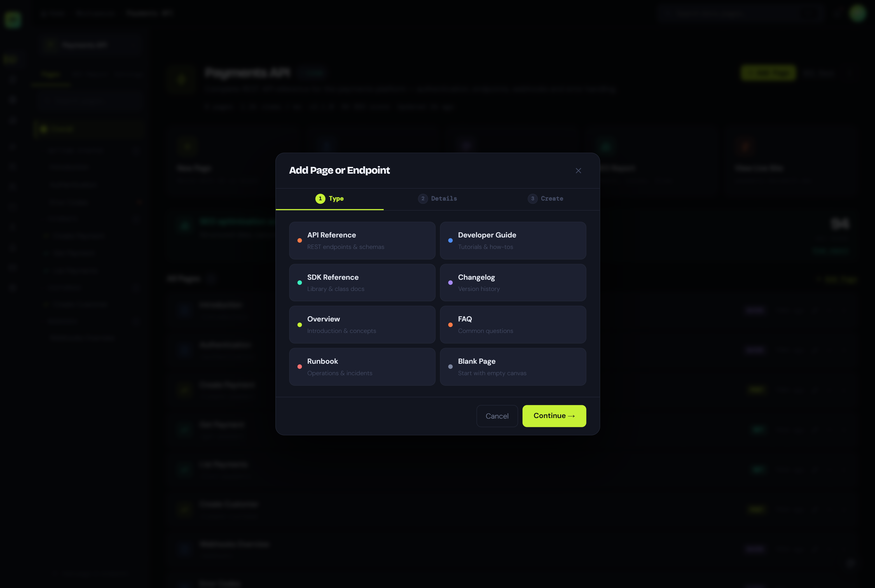
Task: Select the Developer Guide card
Action: coord(513,240)
